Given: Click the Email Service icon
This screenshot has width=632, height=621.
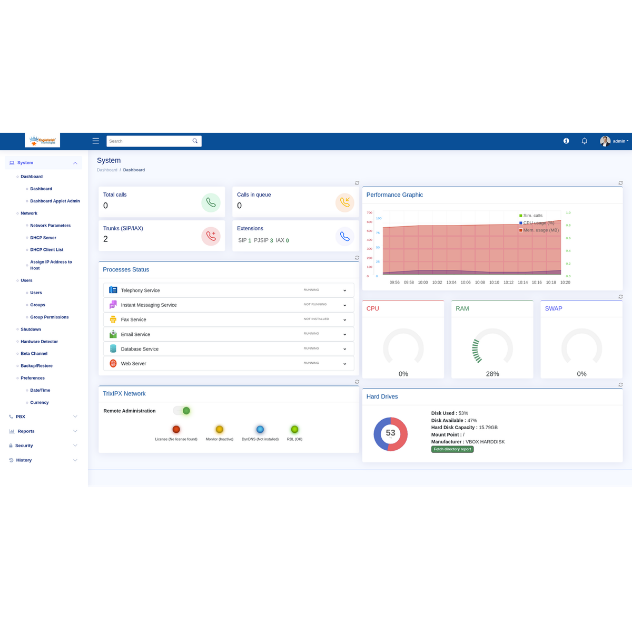Looking at the screenshot, I should (113, 334).
